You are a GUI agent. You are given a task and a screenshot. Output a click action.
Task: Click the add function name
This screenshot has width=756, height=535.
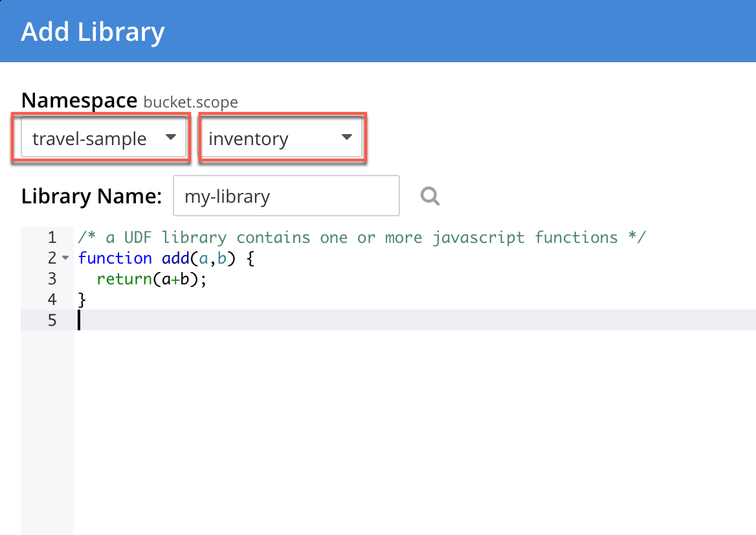tap(175, 258)
